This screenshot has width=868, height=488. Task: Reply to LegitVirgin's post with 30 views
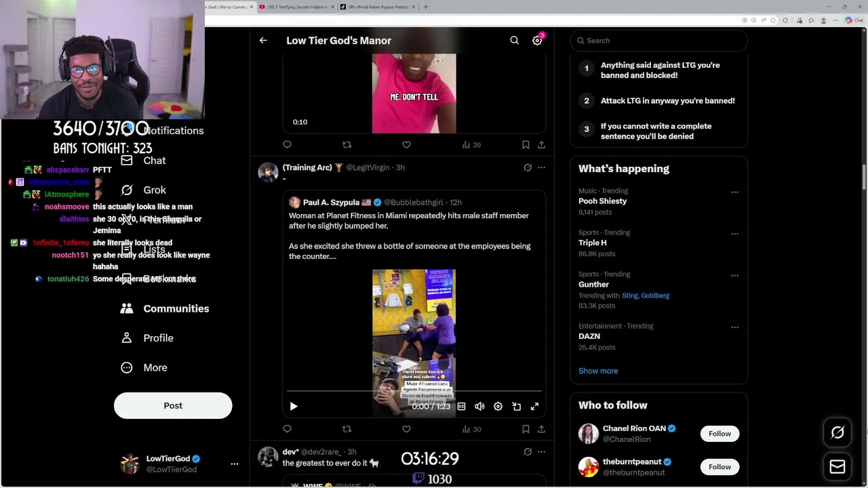click(288, 429)
